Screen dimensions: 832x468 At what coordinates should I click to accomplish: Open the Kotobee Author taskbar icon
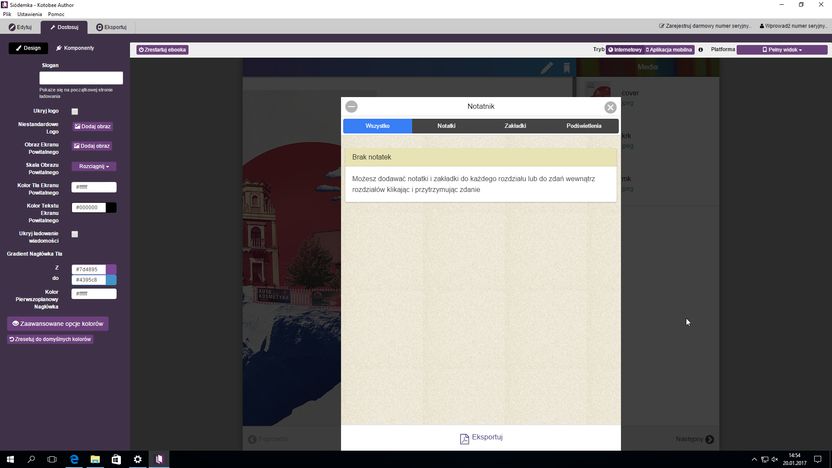pyautogui.click(x=159, y=459)
